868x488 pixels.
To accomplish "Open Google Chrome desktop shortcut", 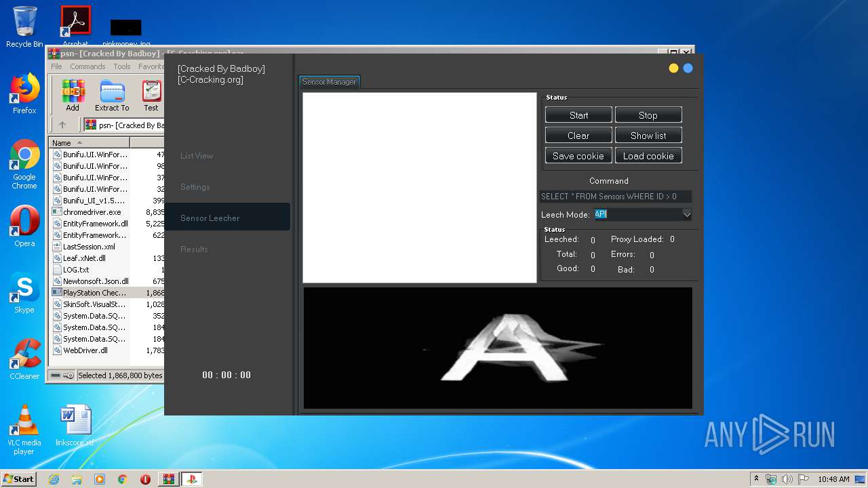I will 24,165.
